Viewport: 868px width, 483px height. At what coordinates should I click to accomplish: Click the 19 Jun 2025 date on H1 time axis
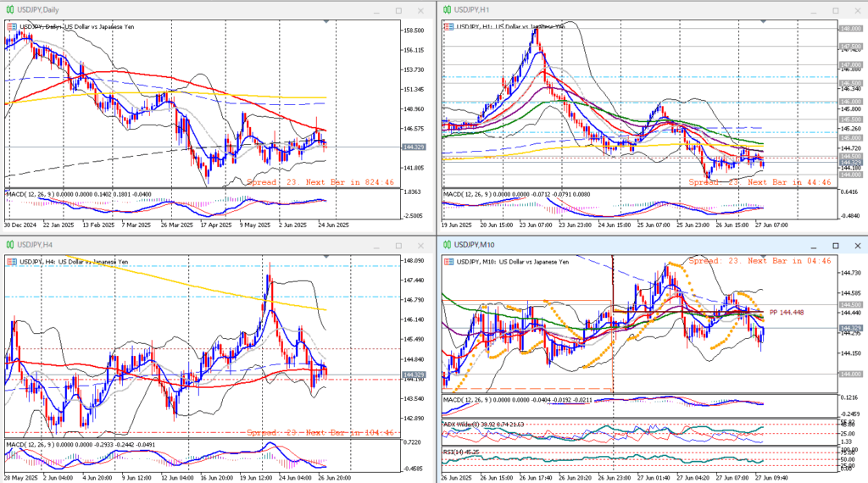click(x=457, y=225)
